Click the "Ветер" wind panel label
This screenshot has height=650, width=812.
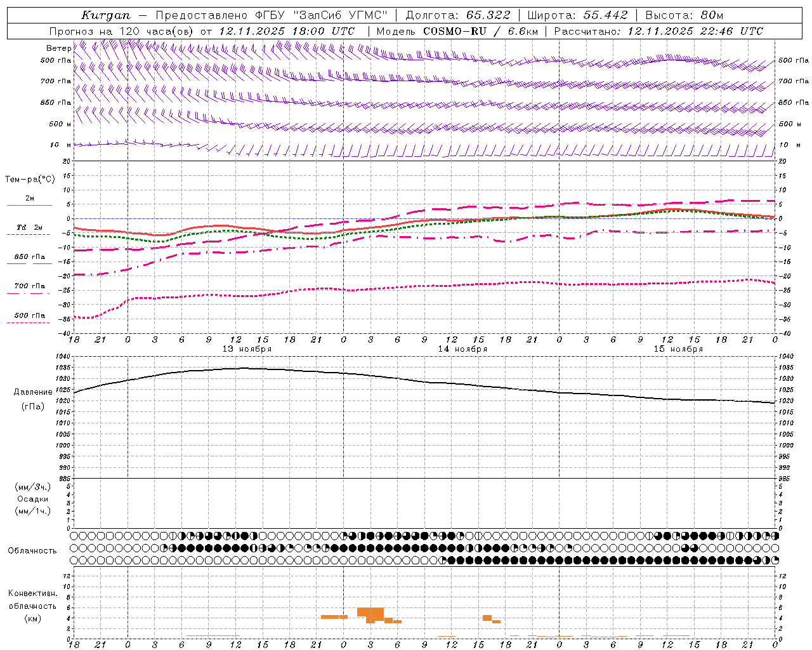coord(58,48)
